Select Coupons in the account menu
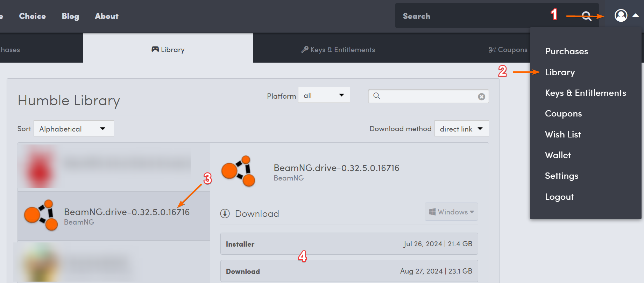Image resolution: width=644 pixels, height=283 pixels. point(563,114)
